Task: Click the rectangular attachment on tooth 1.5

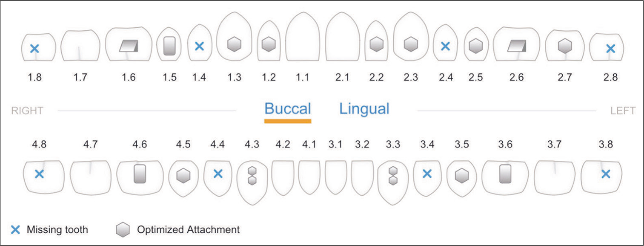Action: [x=169, y=46]
